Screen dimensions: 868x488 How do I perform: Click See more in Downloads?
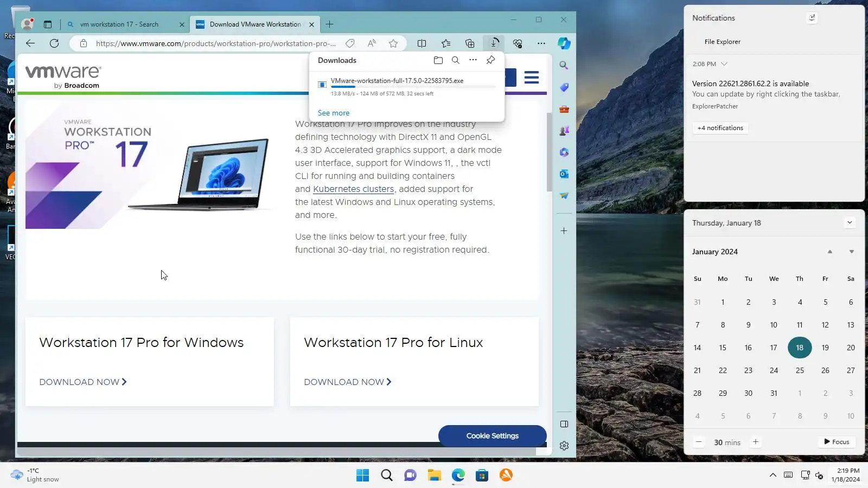pos(334,113)
